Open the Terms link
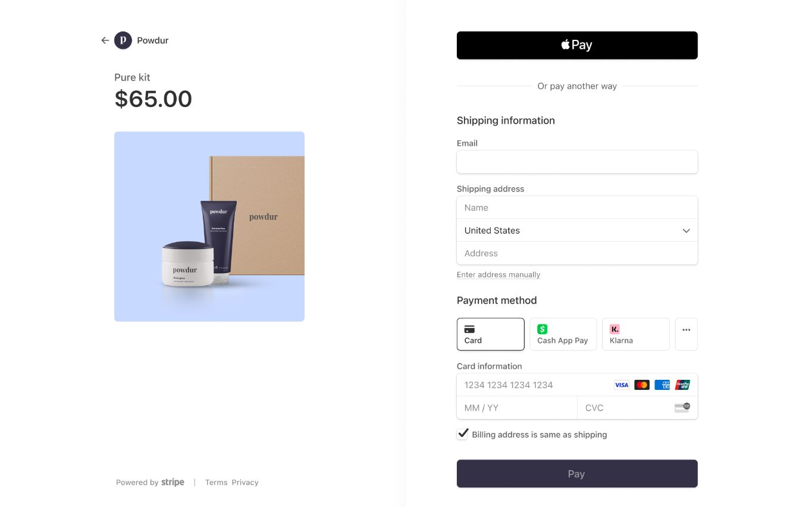This screenshot has height=507, width=812. pos(216,483)
